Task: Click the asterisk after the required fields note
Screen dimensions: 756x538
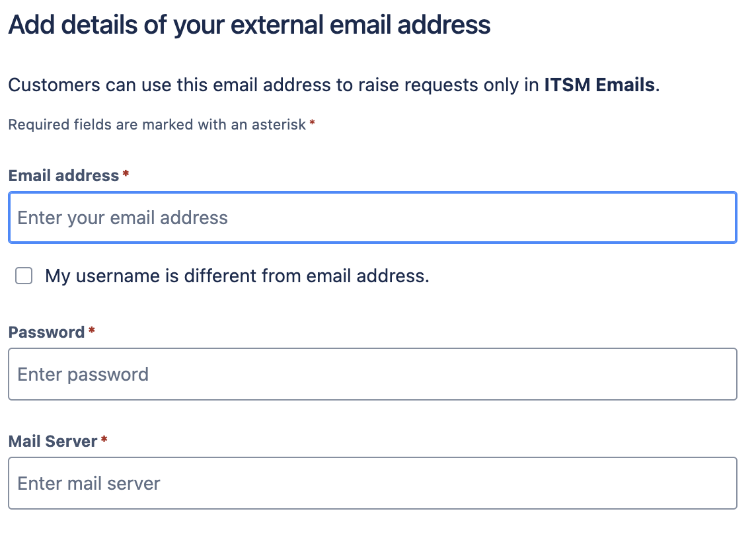Action: tap(312, 122)
